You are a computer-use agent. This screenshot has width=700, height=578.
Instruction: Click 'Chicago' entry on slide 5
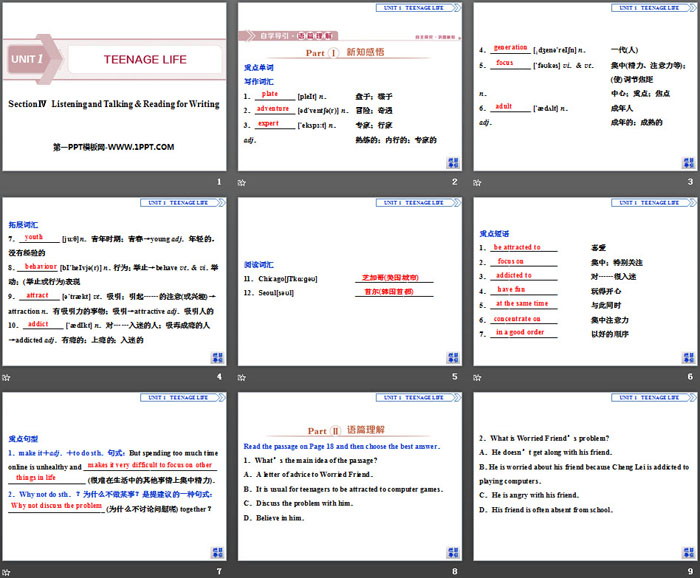point(281,279)
